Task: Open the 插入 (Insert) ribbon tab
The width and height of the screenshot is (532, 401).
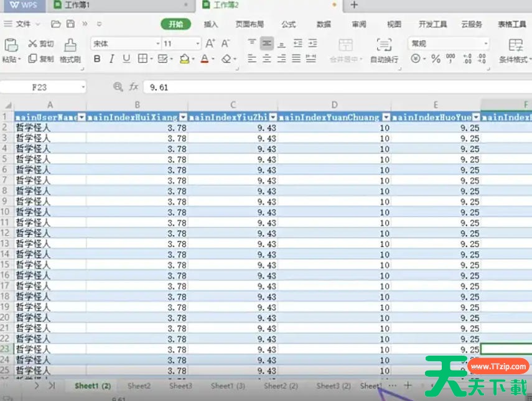Action: coord(211,24)
